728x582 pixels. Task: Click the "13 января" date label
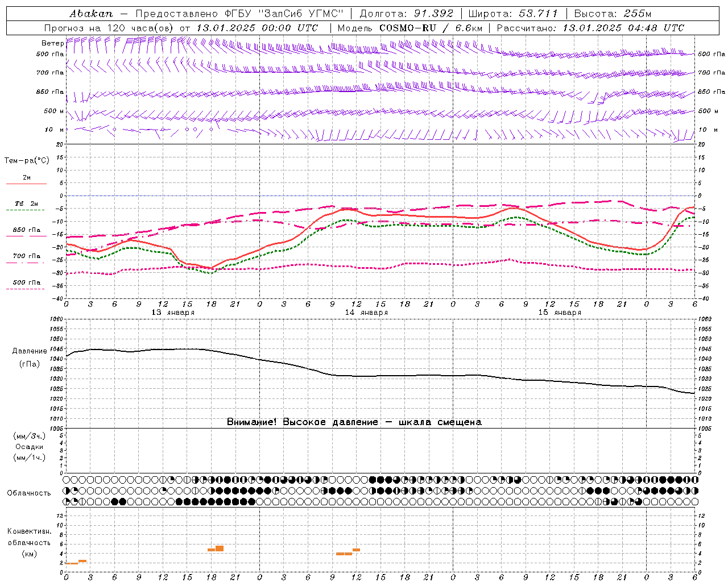point(173,313)
